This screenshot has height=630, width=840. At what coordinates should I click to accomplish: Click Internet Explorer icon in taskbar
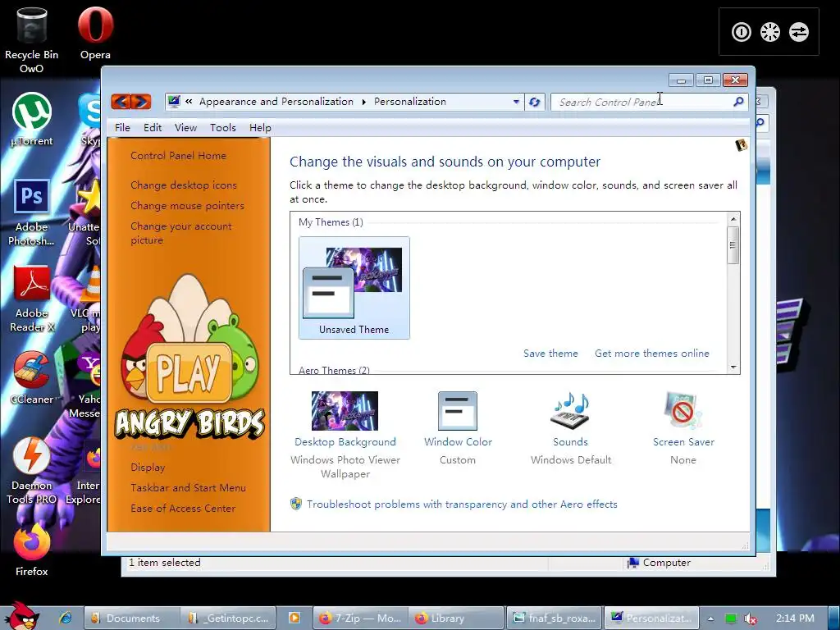[66, 618]
